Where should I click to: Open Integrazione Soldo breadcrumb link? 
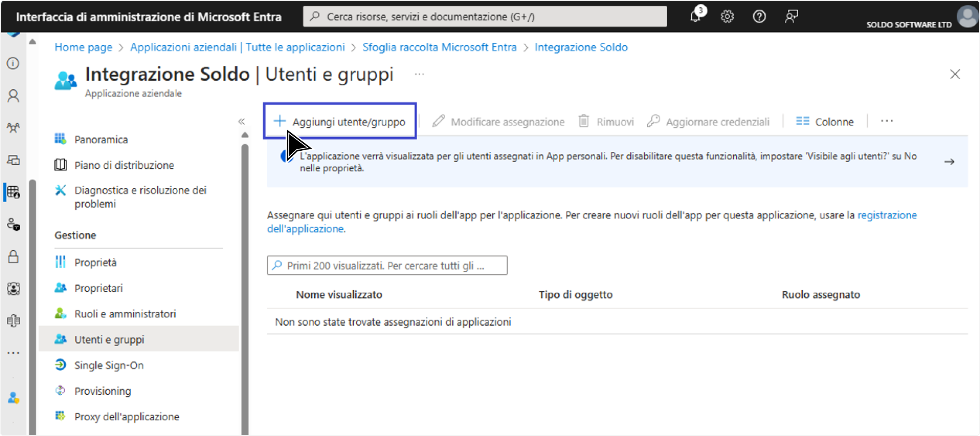(x=581, y=47)
